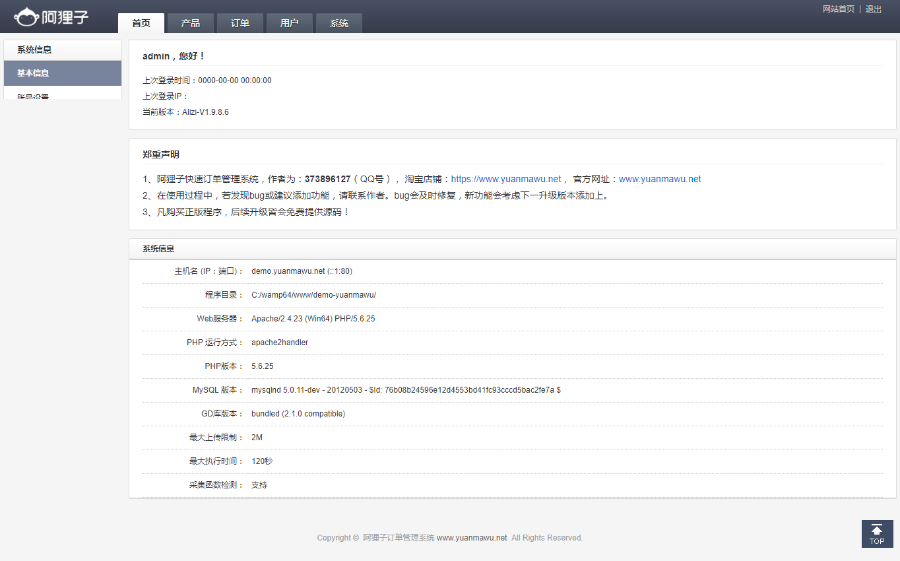
Task: Click the apache2handler value
Action: (x=280, y=342)
